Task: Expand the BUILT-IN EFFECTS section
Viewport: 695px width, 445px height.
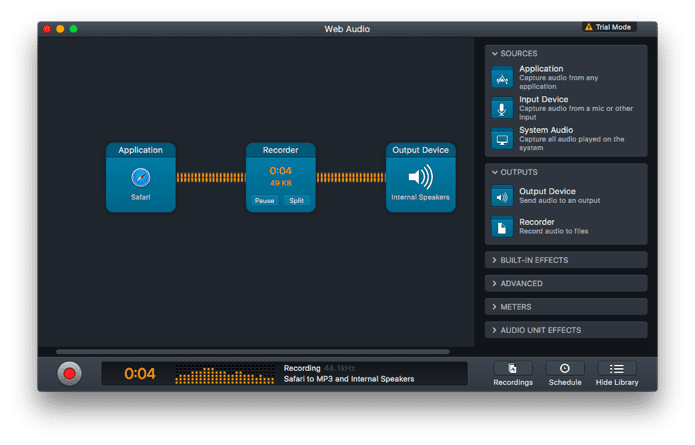Action: pyautogui.click(x=566, y=260)
